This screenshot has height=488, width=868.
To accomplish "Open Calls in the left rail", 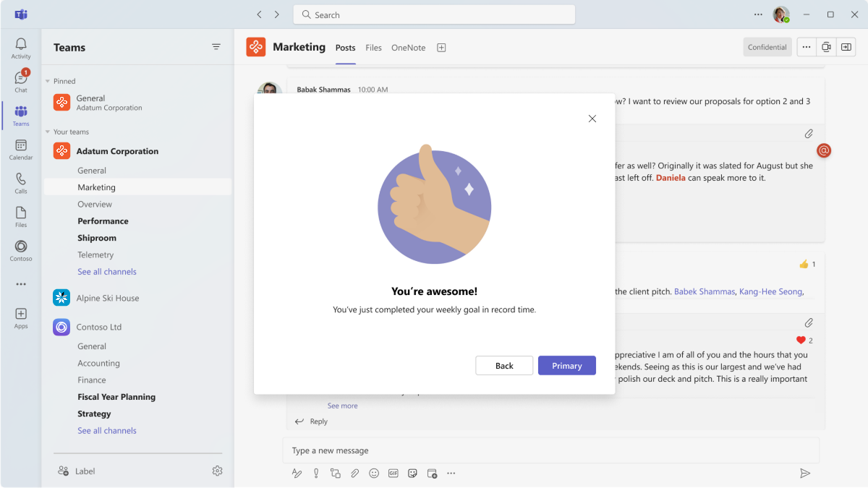I will (x=21, y=183).
